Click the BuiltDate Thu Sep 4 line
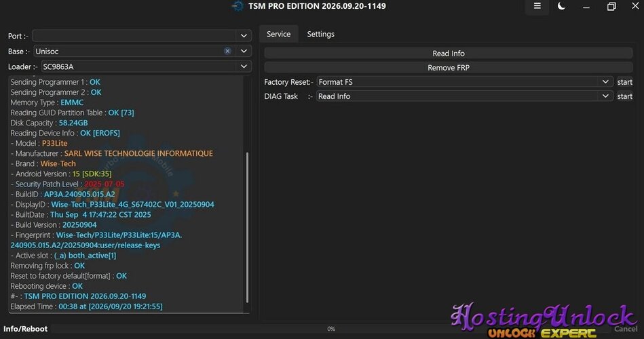This screenshot has width=644, height=339. point(81,215)
